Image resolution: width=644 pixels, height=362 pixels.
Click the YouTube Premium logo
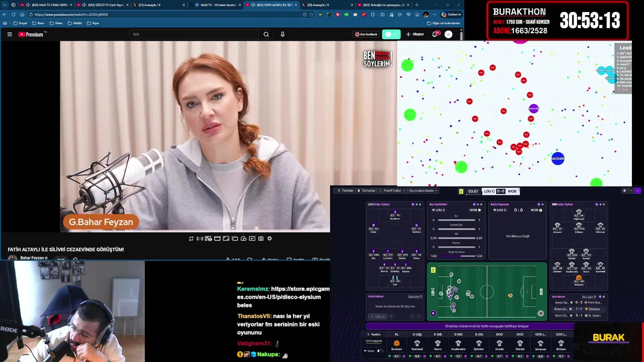tap(32, 34)
